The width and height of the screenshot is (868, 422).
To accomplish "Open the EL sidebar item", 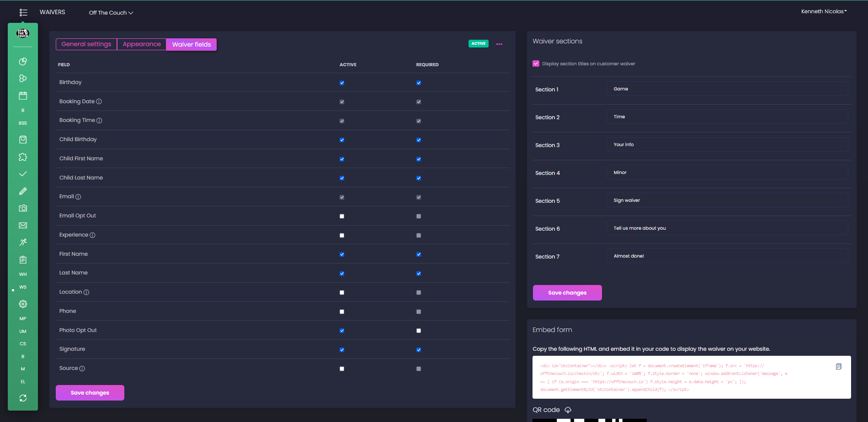I will 23,382.
